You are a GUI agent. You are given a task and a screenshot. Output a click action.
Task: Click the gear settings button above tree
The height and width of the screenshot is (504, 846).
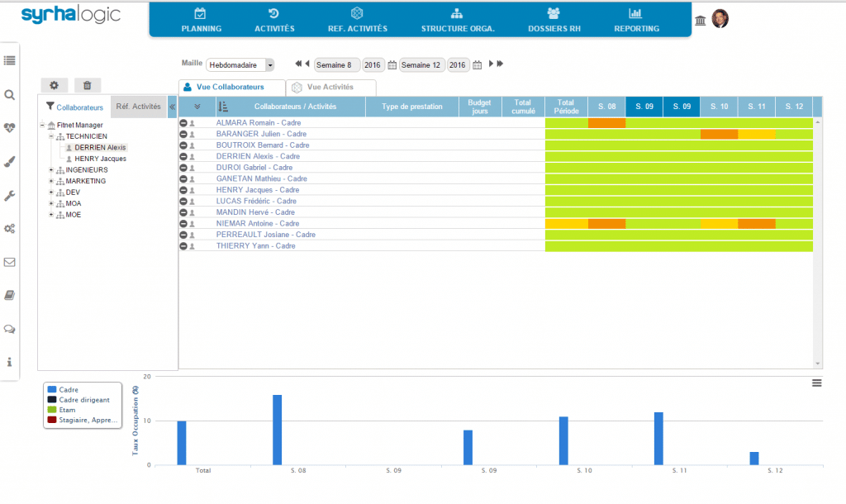point(55,85)
